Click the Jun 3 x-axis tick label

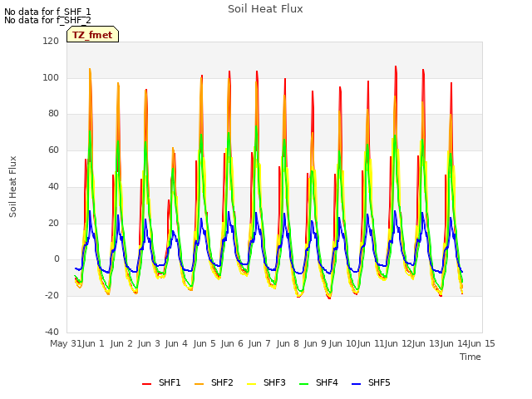(149, 343)
